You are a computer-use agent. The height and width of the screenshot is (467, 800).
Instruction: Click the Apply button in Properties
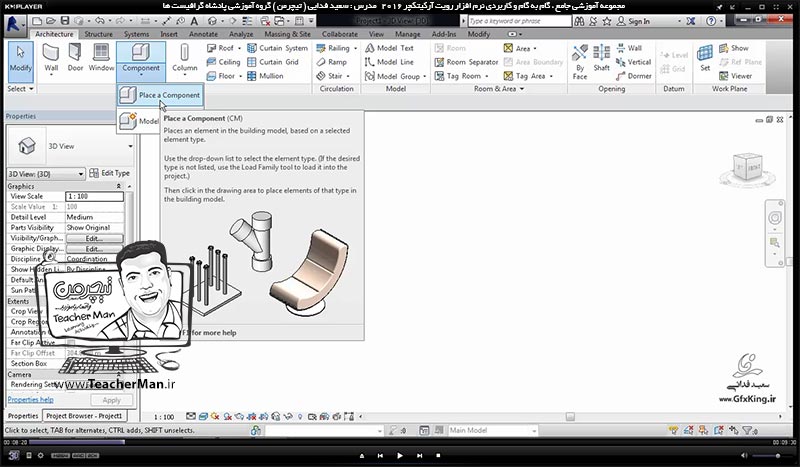click(111, 400)
